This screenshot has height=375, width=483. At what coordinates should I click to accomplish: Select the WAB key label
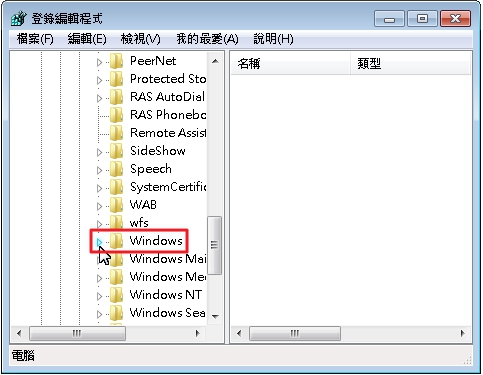click(x=143, y=205)
